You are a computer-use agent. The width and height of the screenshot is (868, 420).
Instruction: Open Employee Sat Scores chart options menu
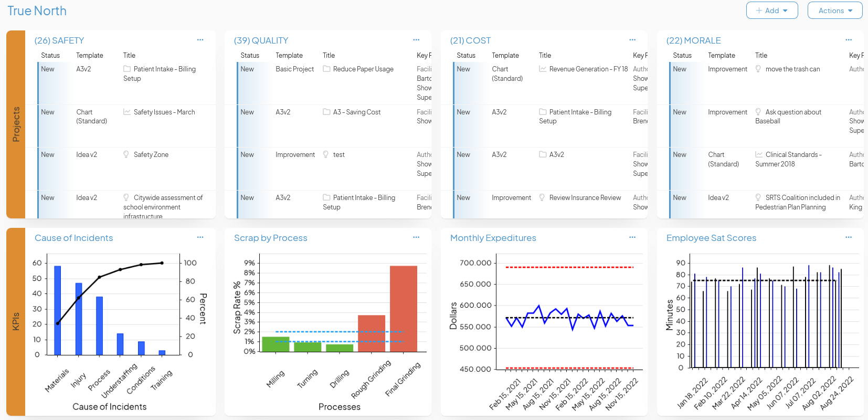(849, 237)
